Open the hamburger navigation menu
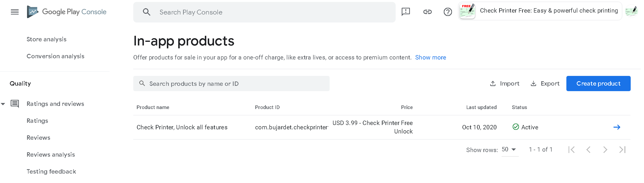Screen dimensions: 644x183 (15, 12)
